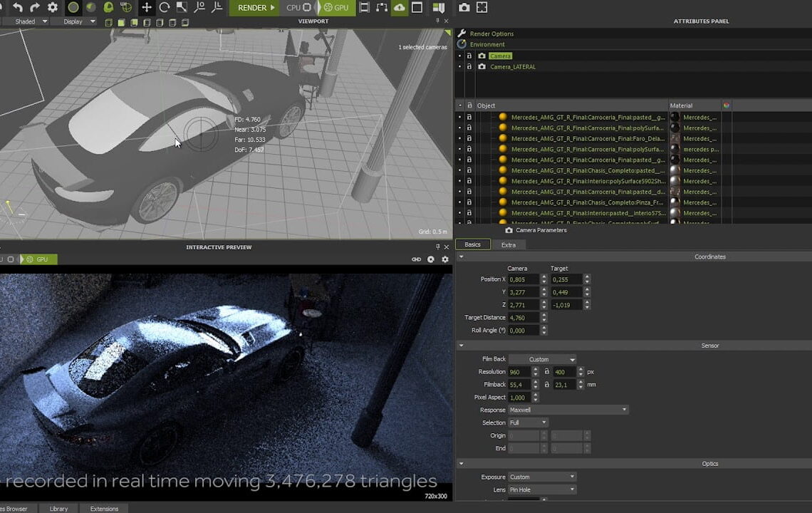Switch render engine to CPU

coord(298,8)
